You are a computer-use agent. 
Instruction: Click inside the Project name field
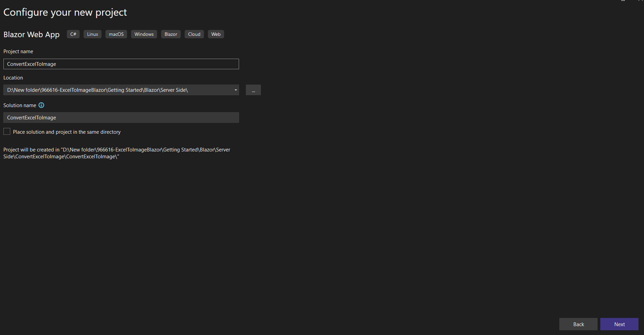[x=121, y=64]
